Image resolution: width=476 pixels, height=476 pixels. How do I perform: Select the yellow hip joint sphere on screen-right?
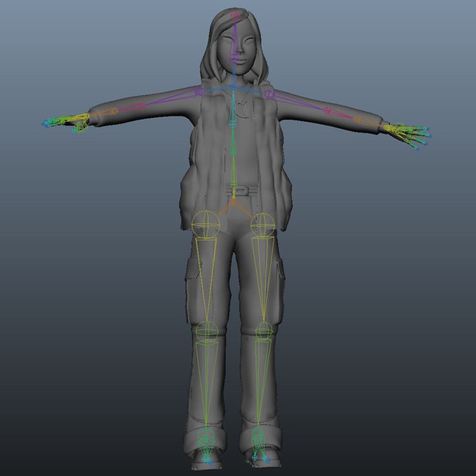[263, 225]
